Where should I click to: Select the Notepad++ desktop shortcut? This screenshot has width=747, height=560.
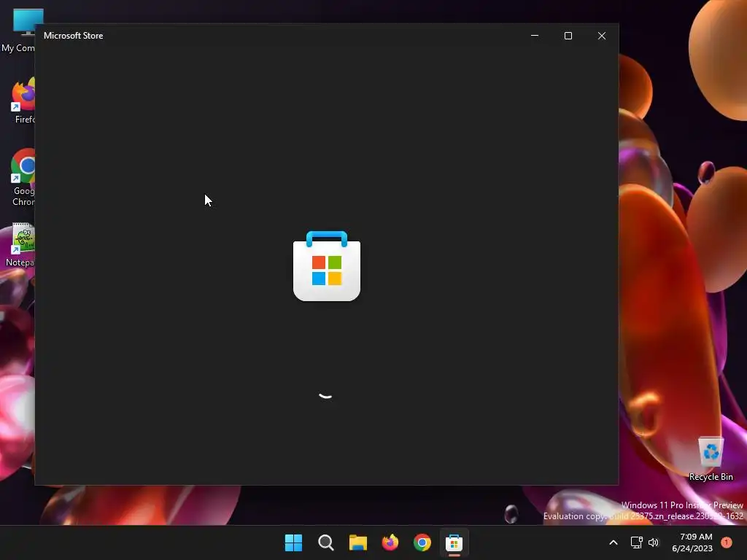(x=20, y=245)
